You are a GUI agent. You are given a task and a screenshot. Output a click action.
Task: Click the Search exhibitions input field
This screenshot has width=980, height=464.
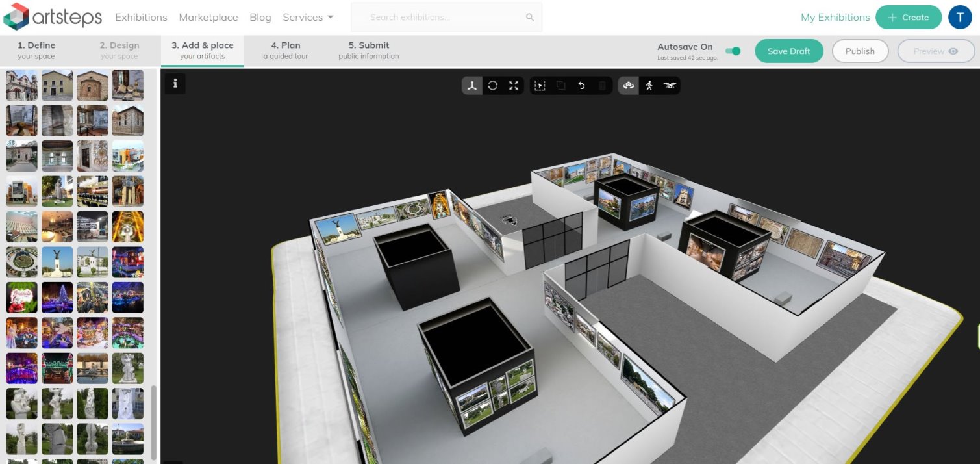(x=446, y=18)
